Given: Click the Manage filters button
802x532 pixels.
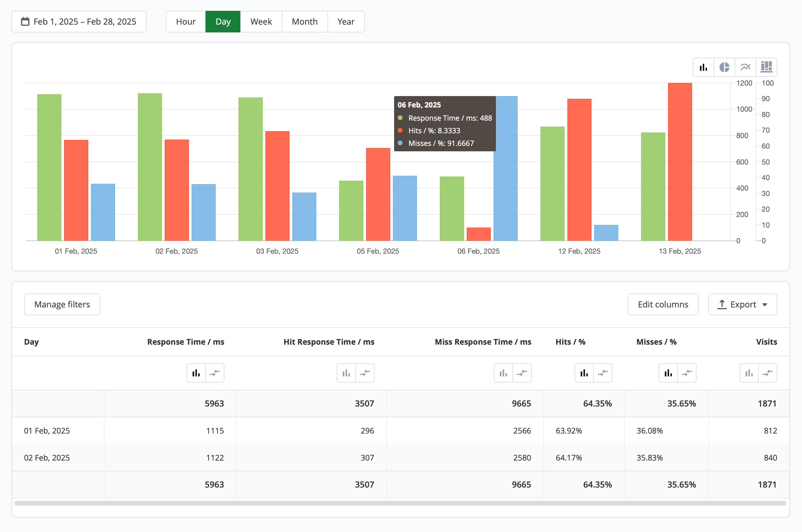Looking at the screenshot, I should pos(62,304).
